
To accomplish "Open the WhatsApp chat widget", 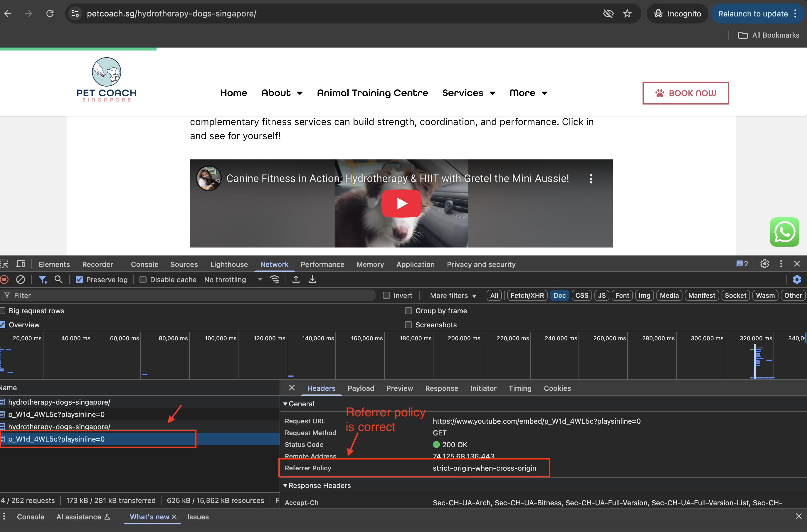I will pos(785,232).
